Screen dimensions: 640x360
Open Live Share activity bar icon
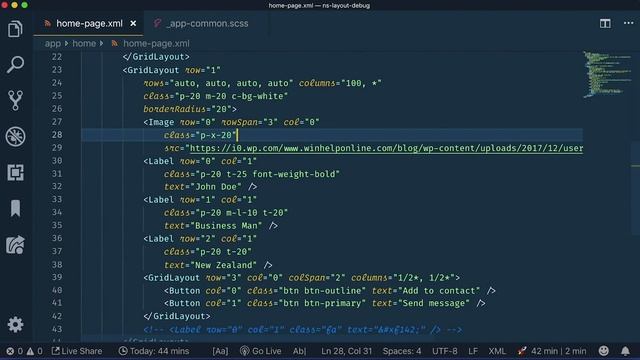pyautogui.click(x=15, y=245)
